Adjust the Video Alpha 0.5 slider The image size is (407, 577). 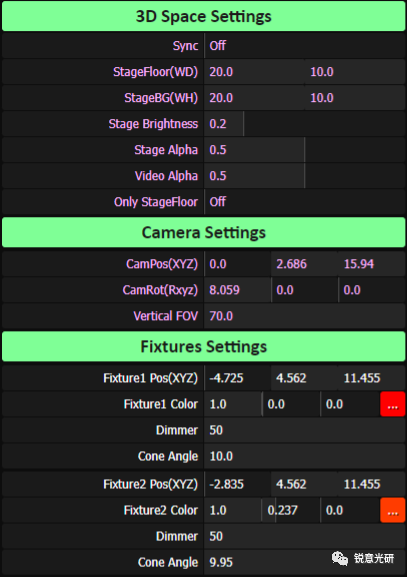[x=305, y=176]
